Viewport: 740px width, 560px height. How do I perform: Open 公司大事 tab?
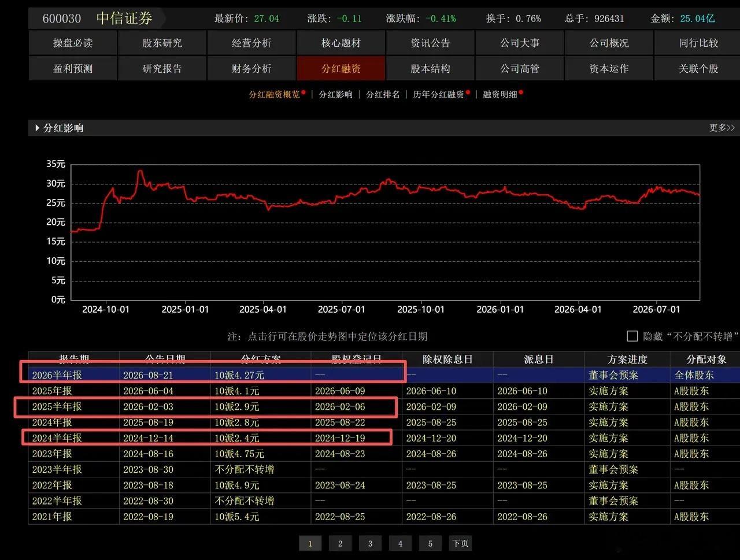tap(520, 43)
